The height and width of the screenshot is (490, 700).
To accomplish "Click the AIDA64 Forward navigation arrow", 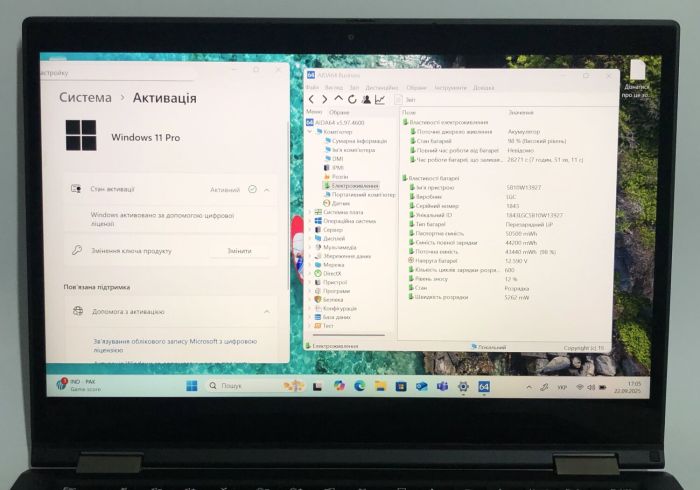I will 324,100.
